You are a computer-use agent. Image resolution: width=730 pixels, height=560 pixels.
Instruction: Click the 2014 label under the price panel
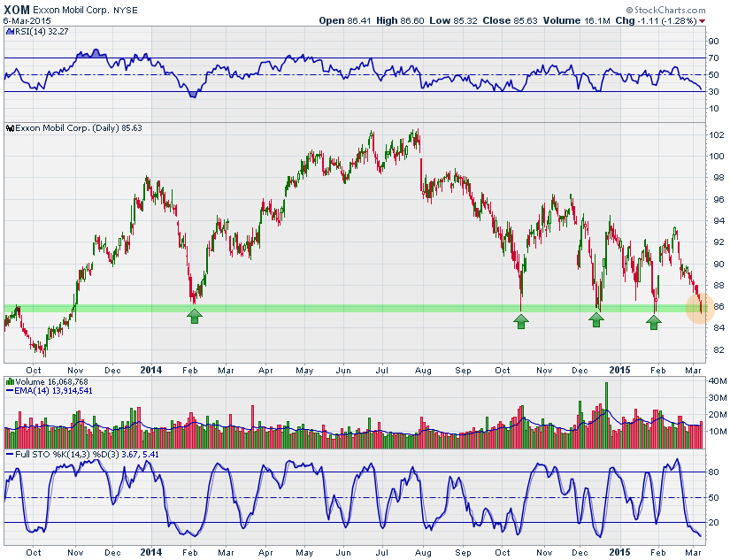151,371
